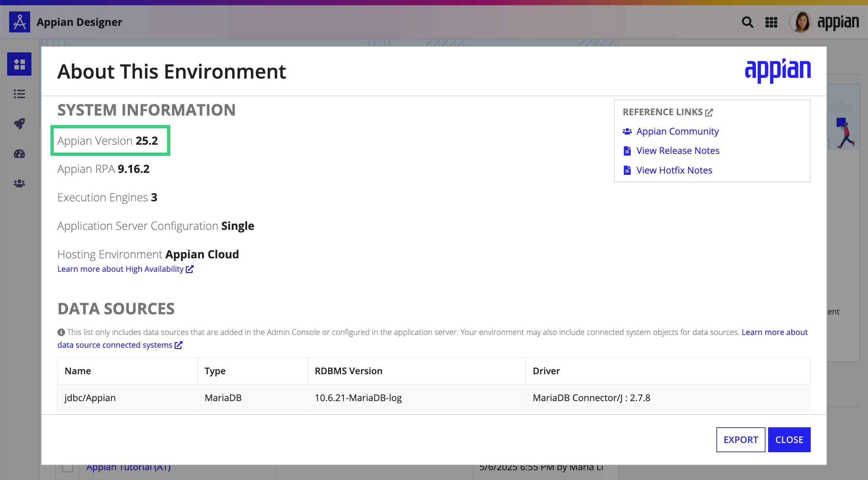The height and width of the screenshot is (480, 868).
Task: Open View Release Notes link
Action: pos(678,151)
